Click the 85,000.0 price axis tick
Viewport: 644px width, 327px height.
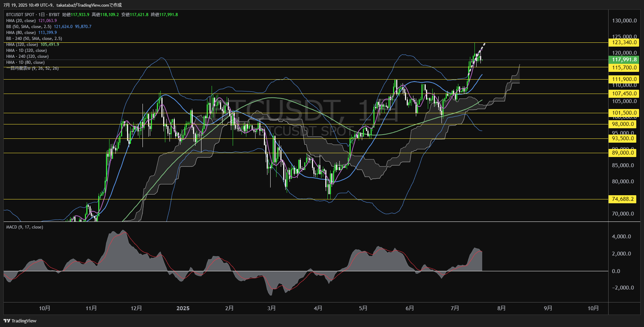[x=623, y=165]
